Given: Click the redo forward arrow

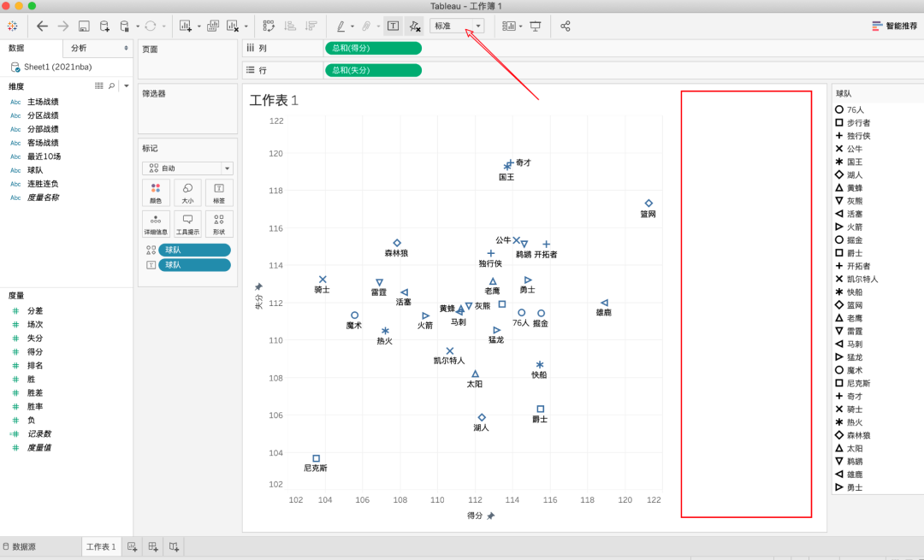Looking at the screenshot, I should coord(62,26).
